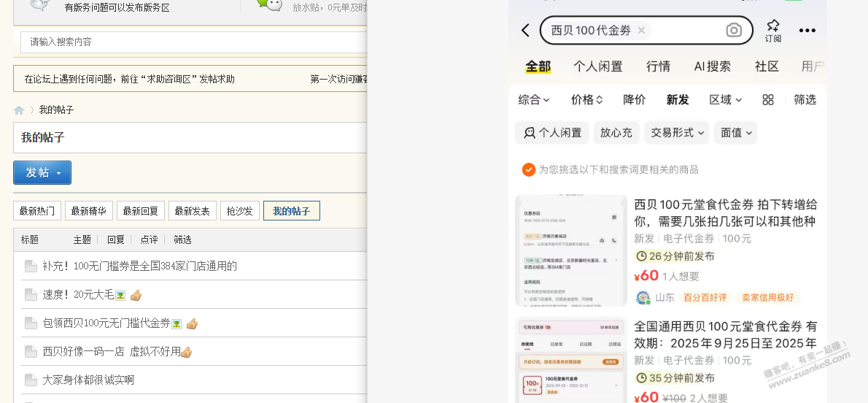
Task: Open listing 全国通用西贝100元堂食代金券
Action: (x=725, y=335)
